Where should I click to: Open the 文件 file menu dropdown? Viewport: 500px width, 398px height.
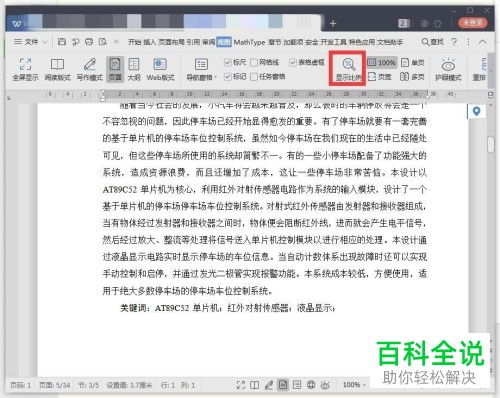click(31, 42)
